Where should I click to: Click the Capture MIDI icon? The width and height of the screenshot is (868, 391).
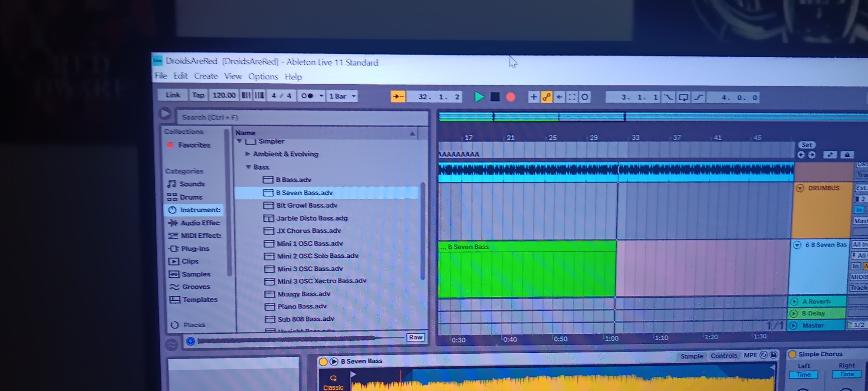point(572,97)
